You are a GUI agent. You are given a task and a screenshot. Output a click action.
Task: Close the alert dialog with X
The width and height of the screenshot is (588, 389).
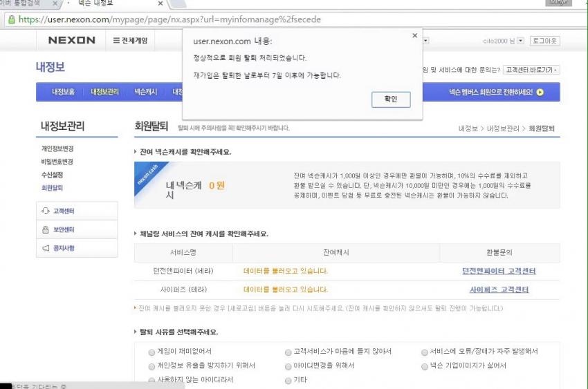pyautogui.click(x=414, y=35)
